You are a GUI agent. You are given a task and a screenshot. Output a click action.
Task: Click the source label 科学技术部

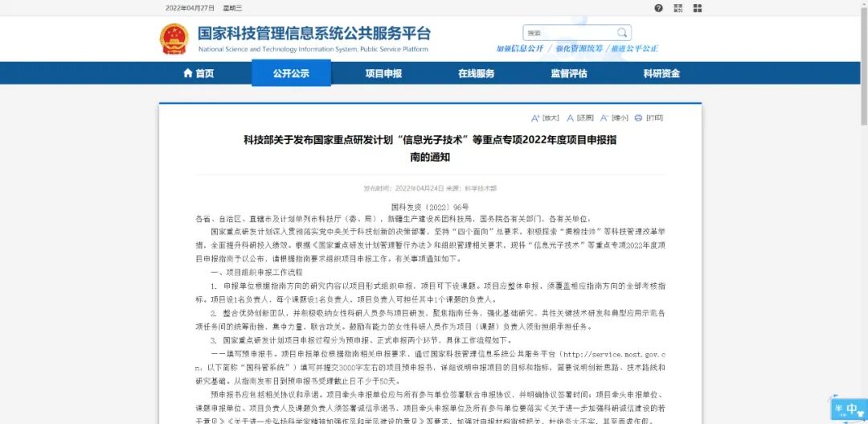pyautogui.click(x=481, y=188)
